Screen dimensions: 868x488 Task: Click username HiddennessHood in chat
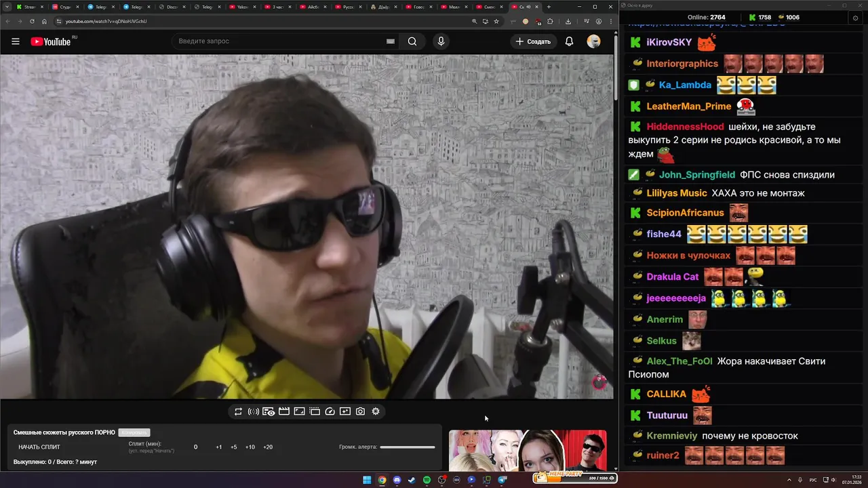(685, 127)
